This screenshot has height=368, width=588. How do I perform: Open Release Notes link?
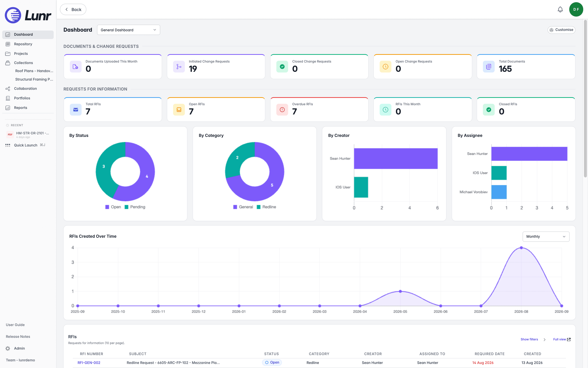[x=18, y=337]
